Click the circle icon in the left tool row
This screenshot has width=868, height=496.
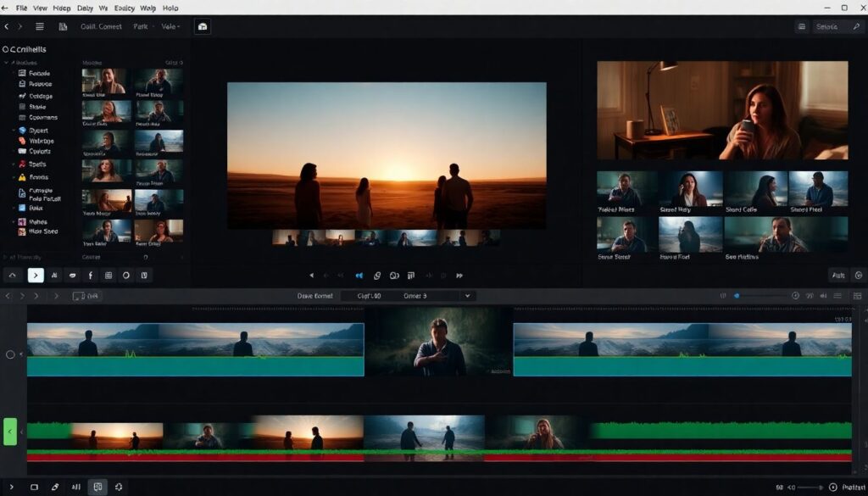coord(126,275)
